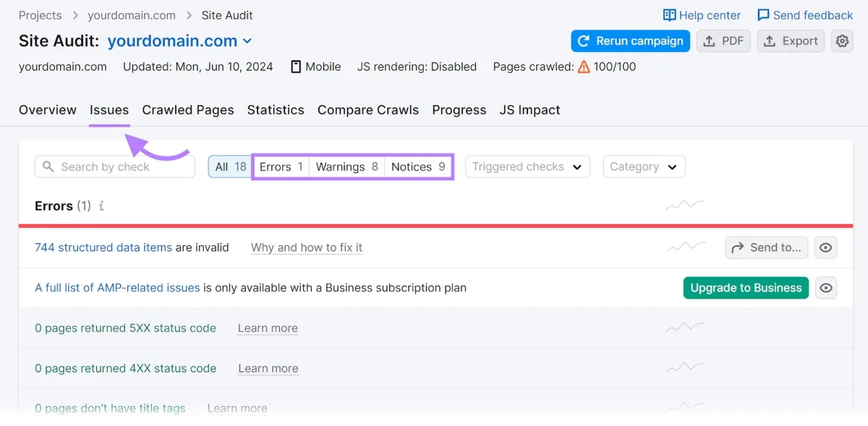Open the Compare Crawls tab

tap(368, 110)
